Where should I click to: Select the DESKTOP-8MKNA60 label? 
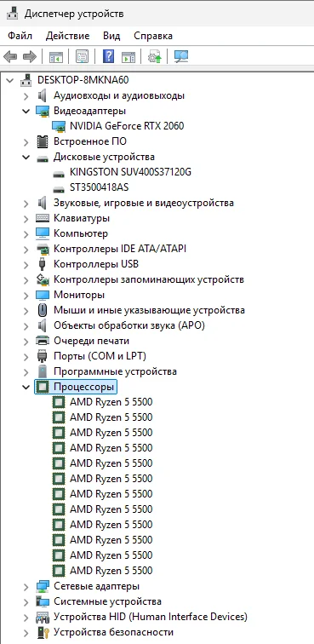coord(83,80)
